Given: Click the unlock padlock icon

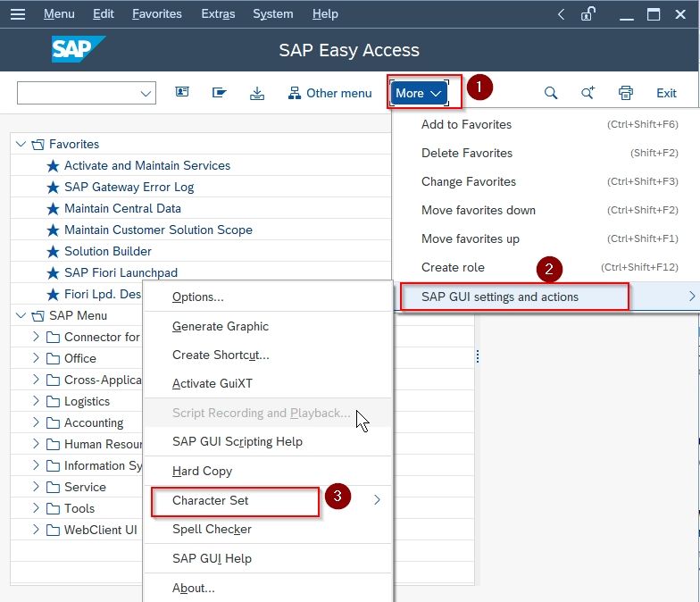Looking at the screenshot, I should (x=587, y=14).
